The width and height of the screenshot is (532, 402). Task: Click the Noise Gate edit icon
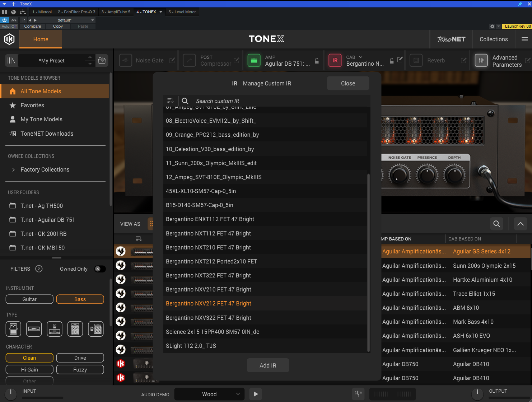pyautogui.click(x=172, y=60)
